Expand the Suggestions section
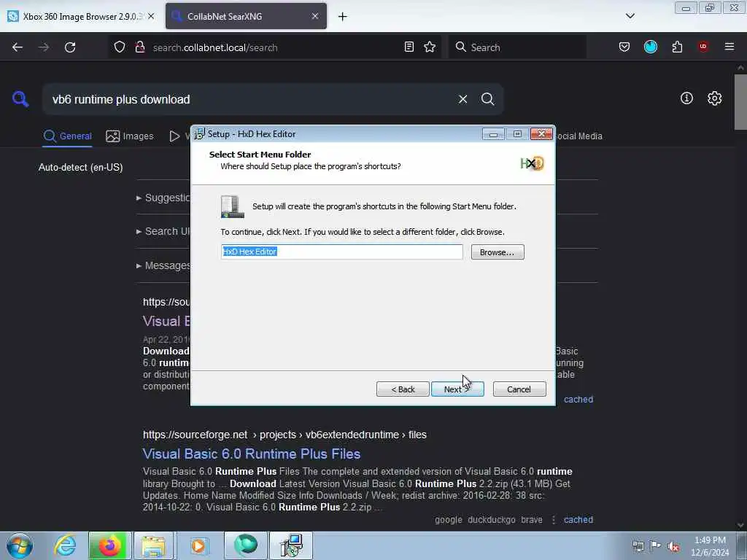747x560 pixels. tap(163, 198)
